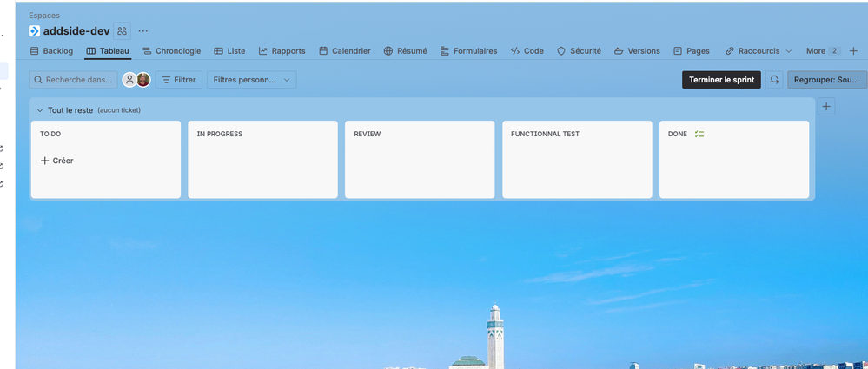Switch to the Chronologie tab
868x369 pixels.
point(172,51)
